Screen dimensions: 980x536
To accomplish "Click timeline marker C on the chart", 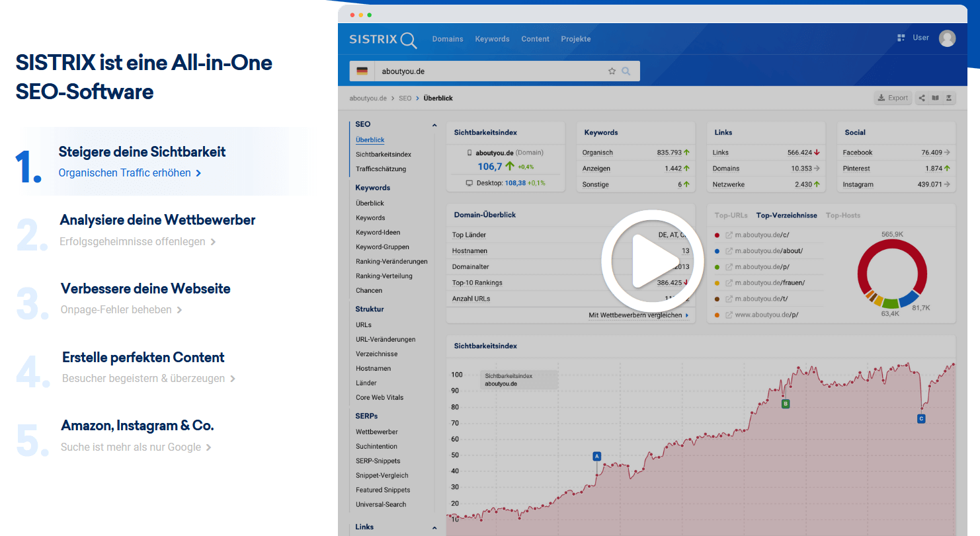I will 921,418.
